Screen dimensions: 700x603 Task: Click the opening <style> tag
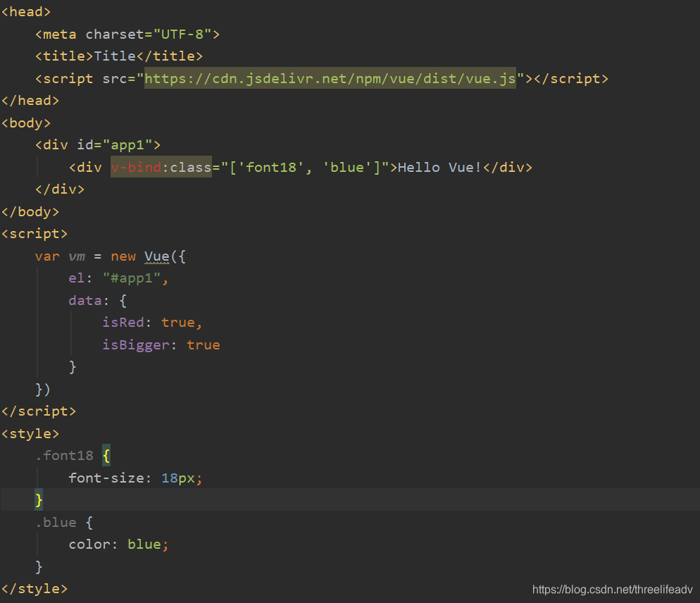tap(30, 434)
